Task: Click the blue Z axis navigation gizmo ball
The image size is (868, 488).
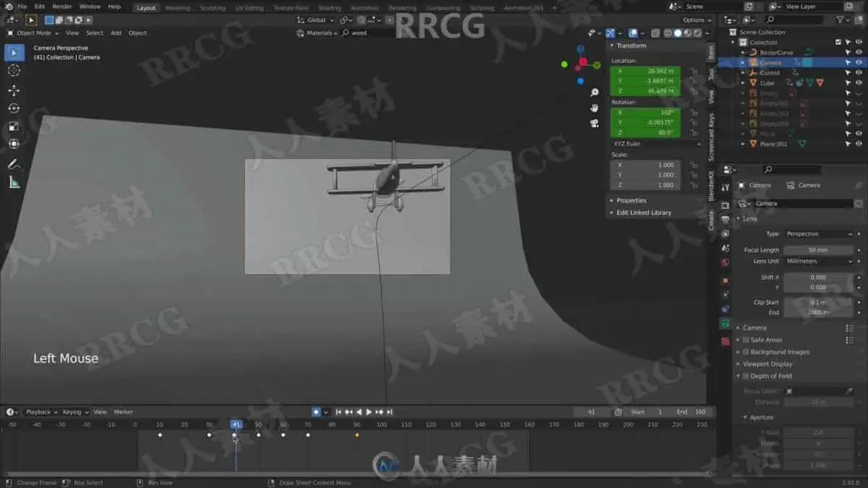Action: point(580,50)
